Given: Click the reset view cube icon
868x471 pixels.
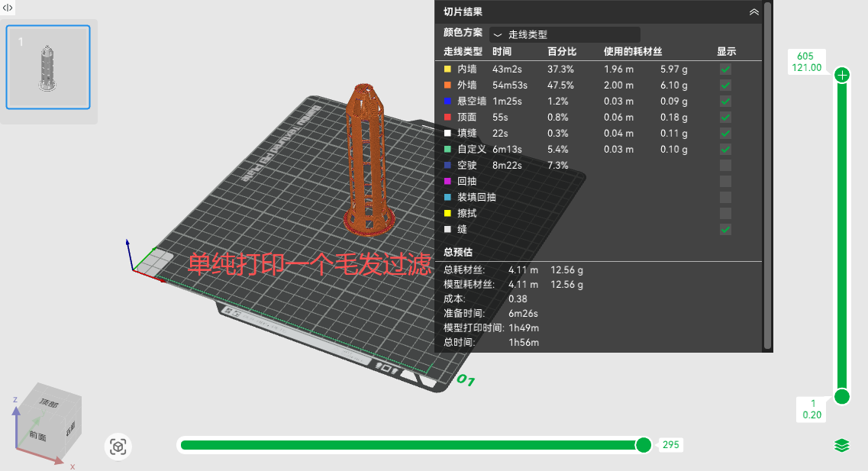Looking at the screenshot, I should 118,447.
